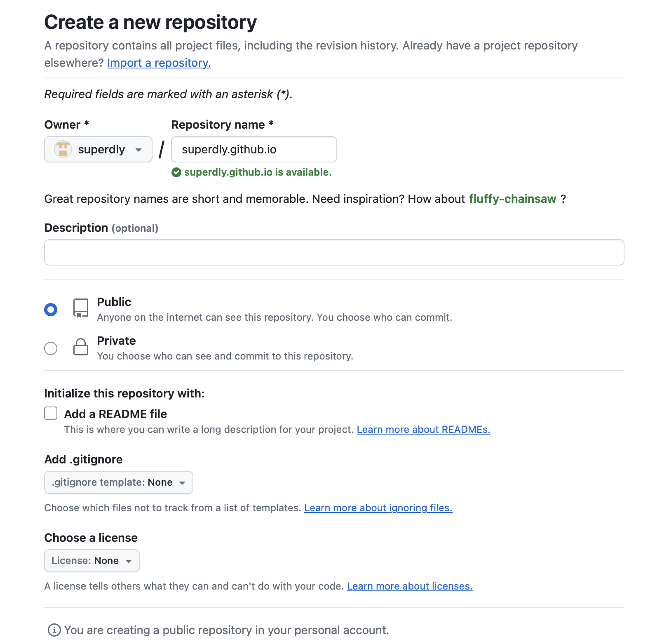Open the Owner superdly dropdown
The image size is (662, 644).
[x=98, y=149]
